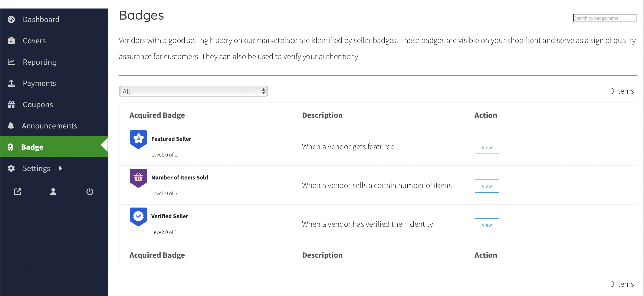The height and width of the screenshot is (296, 644).
Task: Click the Covers briefcase icon
Action: click(11, 41)
